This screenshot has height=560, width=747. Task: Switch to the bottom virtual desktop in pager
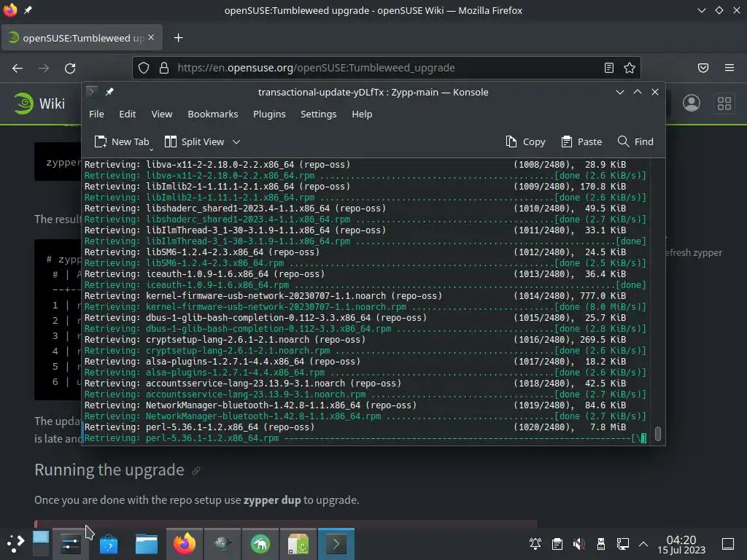pyautogui.click(x=41, y=550)
